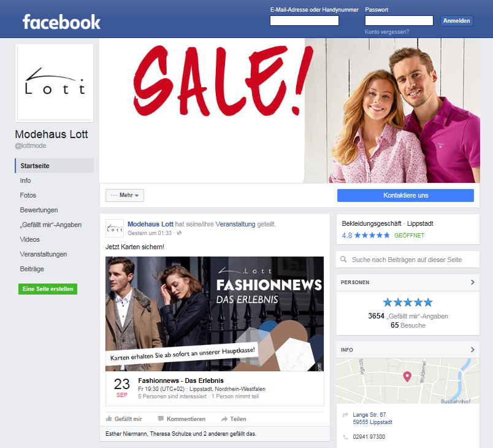Click the Fashionnews - Das Erlebnis event title
Screen dimensions: 493x448
181,380
